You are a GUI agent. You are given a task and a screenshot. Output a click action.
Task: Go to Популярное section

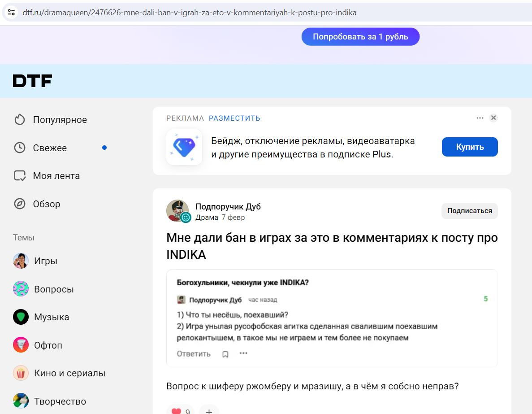pos(60,120)
